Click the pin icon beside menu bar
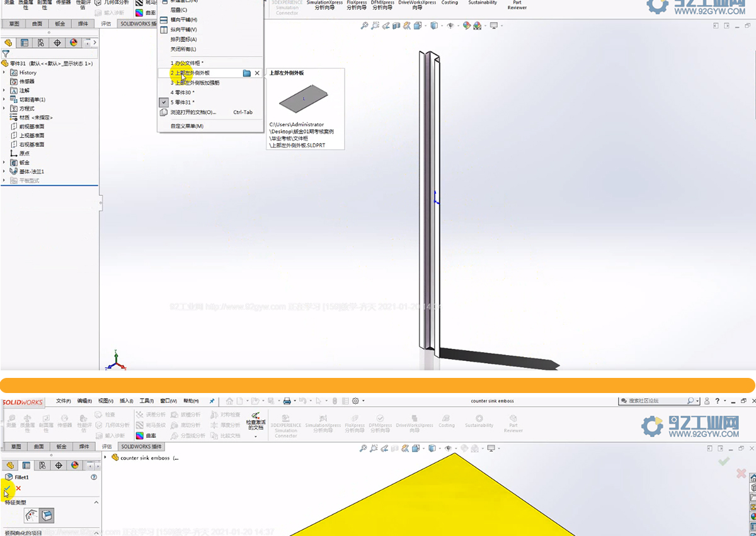 [212, 401]
